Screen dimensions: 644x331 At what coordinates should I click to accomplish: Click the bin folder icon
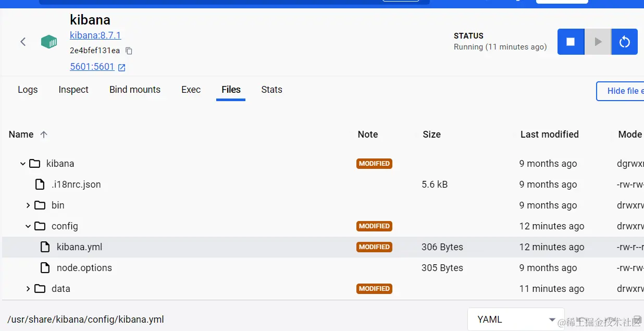pyautogui.click(x=40, y=205)
